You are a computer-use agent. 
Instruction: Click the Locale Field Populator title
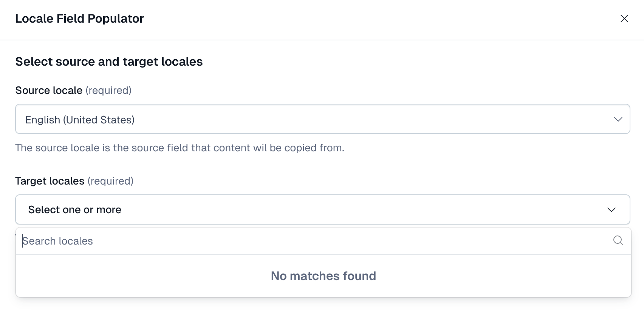[79, 18]
